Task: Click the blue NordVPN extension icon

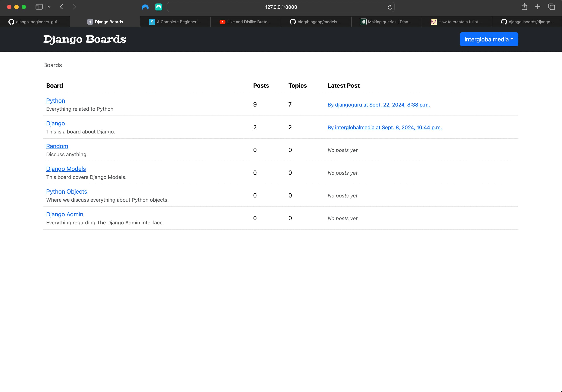Action: [145, 7]
